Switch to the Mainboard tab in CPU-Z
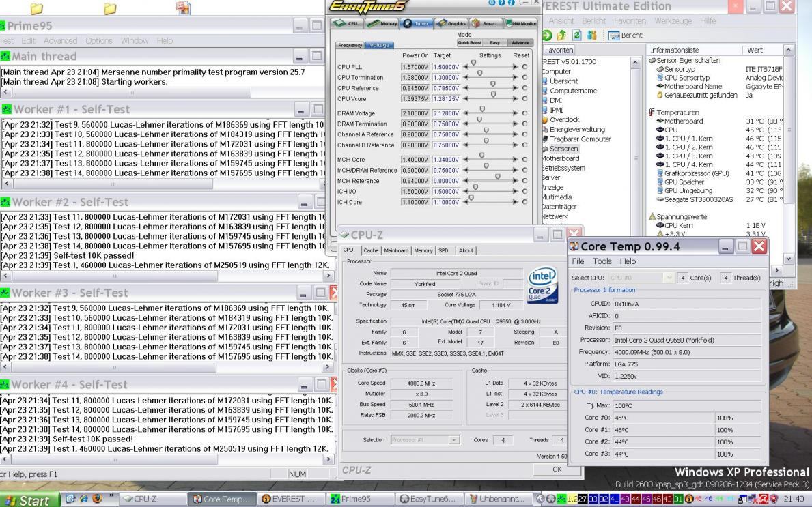The image size is (812, 507). point(396,250)
